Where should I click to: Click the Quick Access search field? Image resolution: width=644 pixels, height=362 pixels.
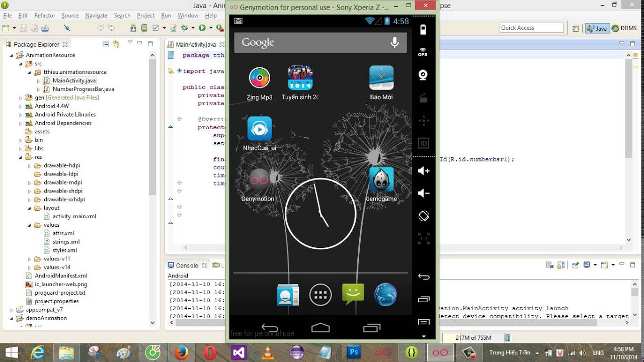pos(532,28)
